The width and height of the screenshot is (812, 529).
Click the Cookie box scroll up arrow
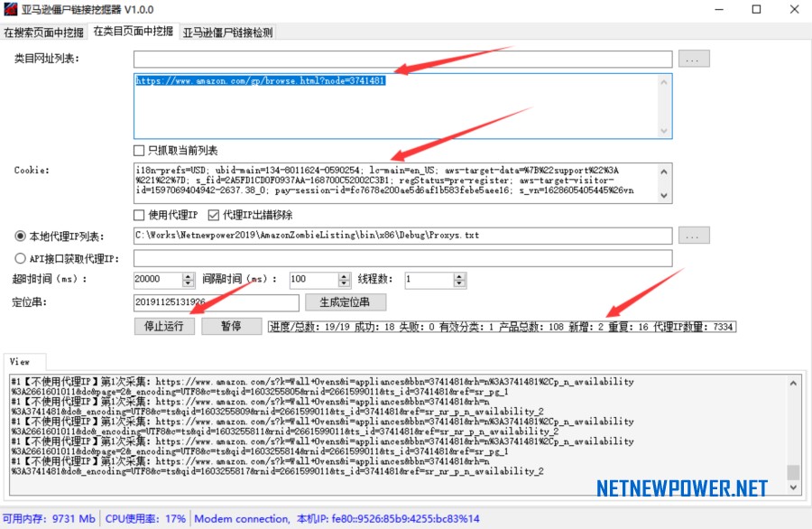(x=664, y=171)
